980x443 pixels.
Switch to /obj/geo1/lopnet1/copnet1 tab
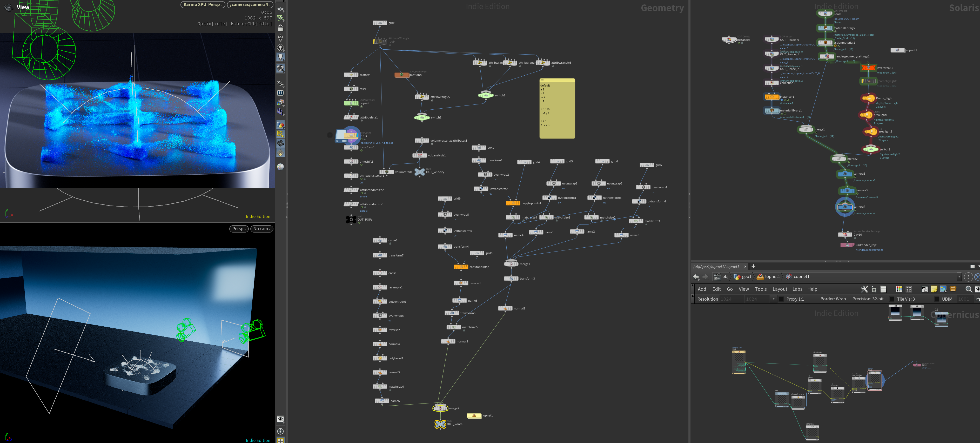(716, 266)
